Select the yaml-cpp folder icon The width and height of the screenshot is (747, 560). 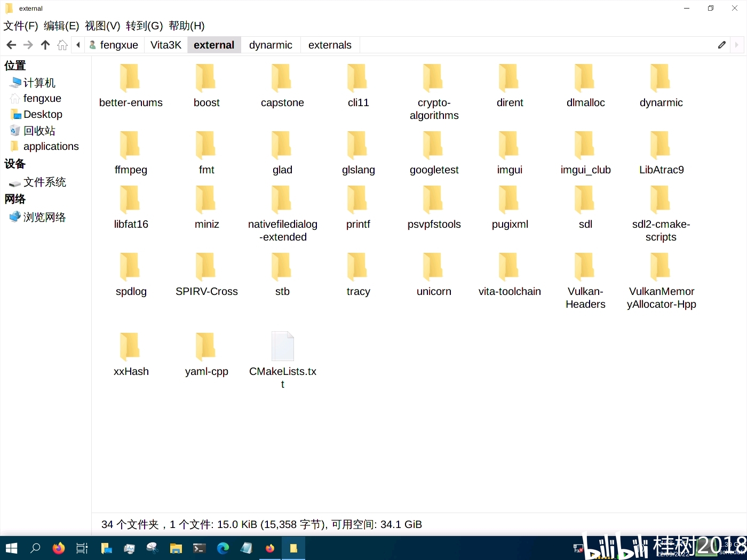(x=206, y=347)
